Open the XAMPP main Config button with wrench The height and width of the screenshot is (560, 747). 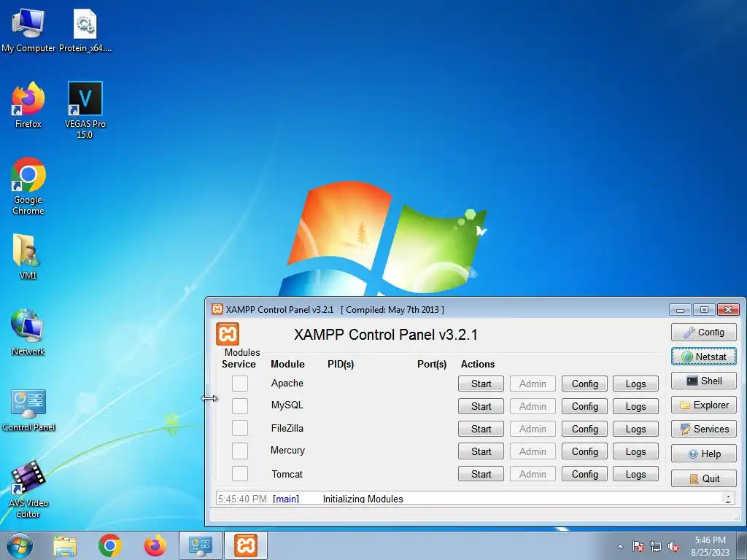[704, 332]
